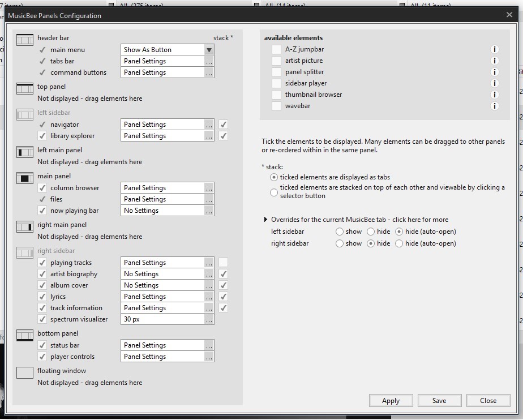Open playing tracks settings ellipsis
523x420 pixels.
(209, 263)
